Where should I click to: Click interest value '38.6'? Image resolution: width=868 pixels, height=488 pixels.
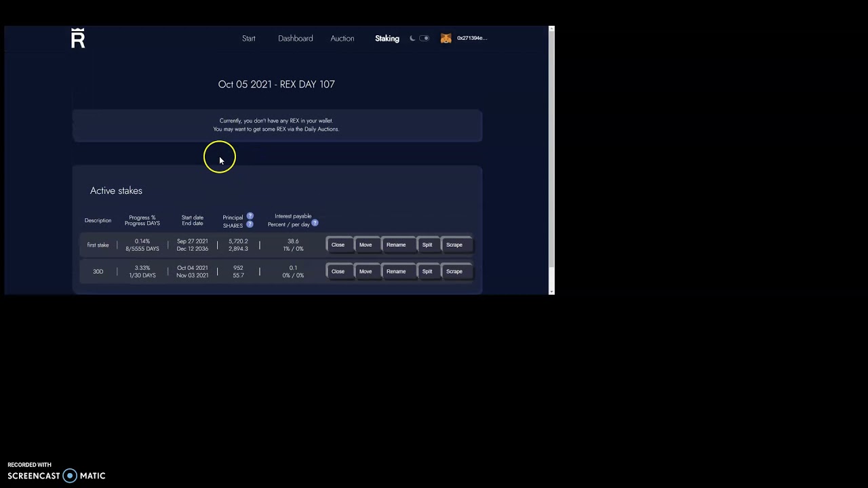pyautogui.click(x=293, y=241)
